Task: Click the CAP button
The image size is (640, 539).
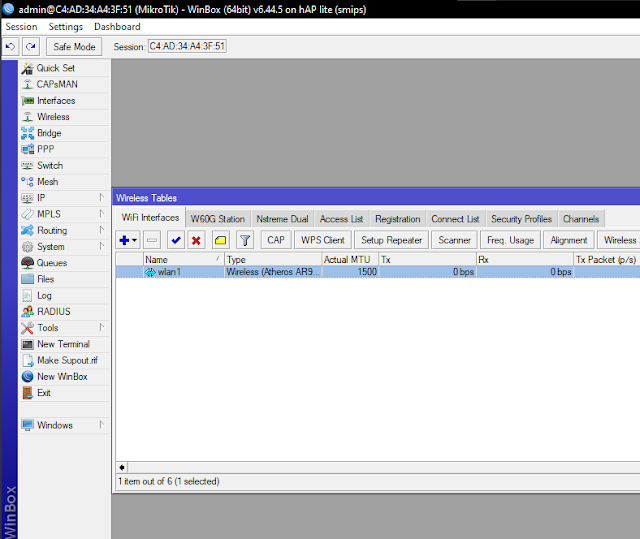Action: (x=276, y=240)
